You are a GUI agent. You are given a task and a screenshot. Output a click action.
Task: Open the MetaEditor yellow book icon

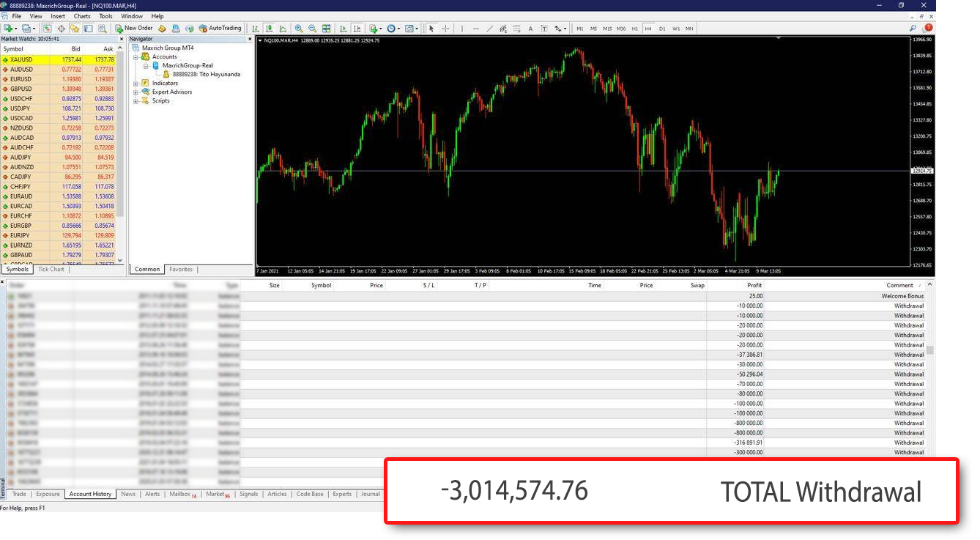tap(162, 29)
